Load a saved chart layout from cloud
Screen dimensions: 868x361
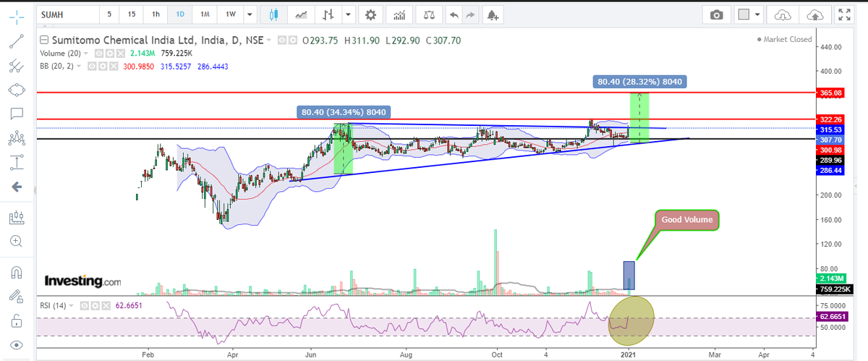(x=783, y=14)
